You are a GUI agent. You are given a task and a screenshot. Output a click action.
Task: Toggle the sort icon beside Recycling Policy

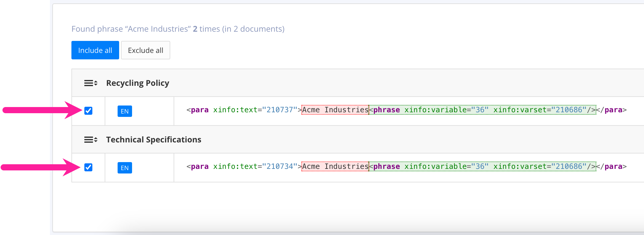point(91,83)
